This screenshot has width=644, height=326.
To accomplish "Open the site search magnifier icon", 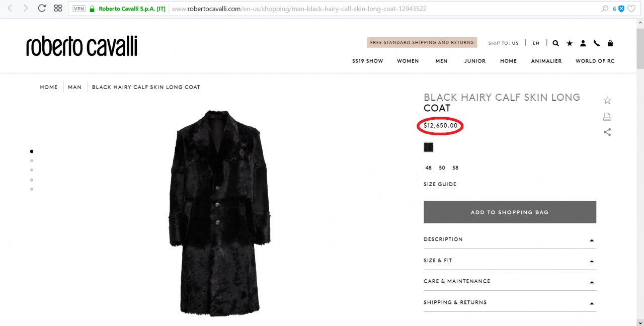I will (x=555, y=43).
